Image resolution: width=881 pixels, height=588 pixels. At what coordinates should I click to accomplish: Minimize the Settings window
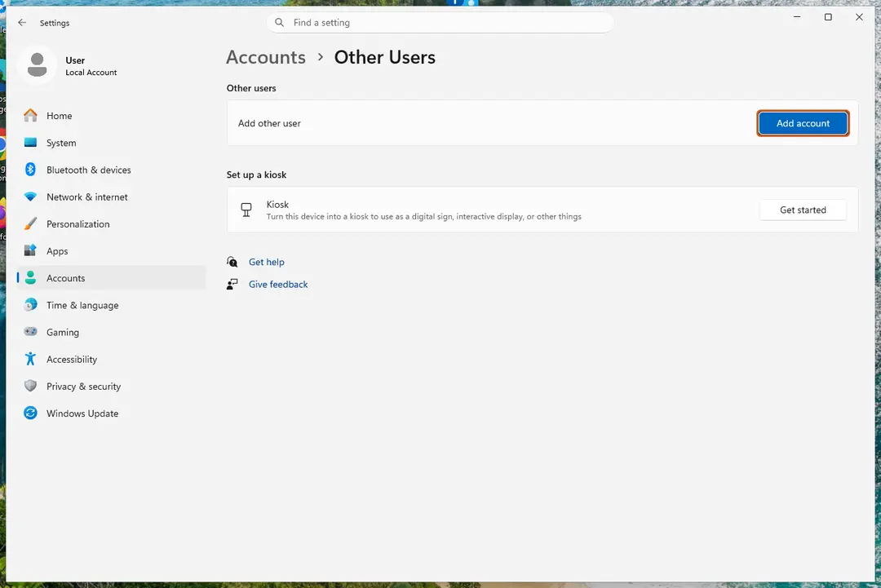(797, 17)
